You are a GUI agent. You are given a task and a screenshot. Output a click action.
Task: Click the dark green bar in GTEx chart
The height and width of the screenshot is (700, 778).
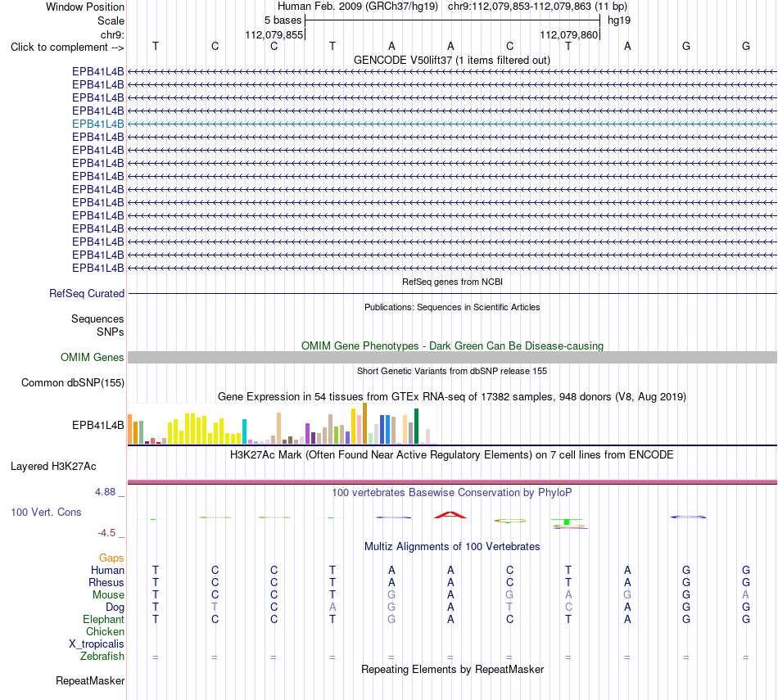[416, 426]
